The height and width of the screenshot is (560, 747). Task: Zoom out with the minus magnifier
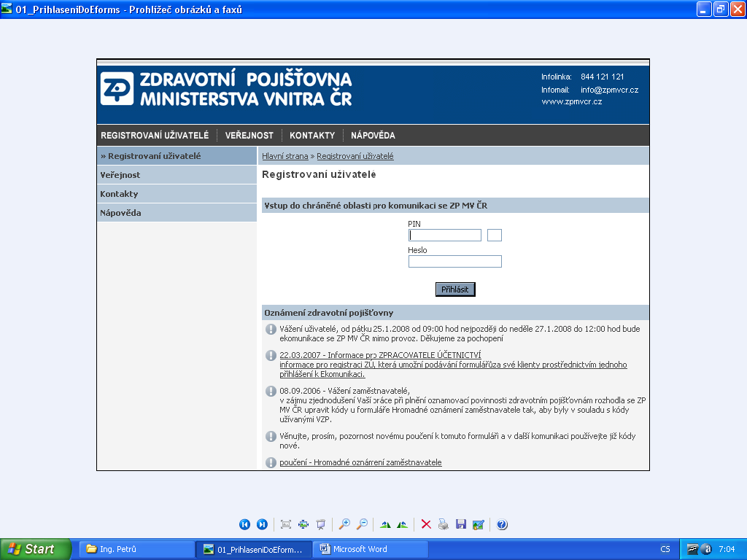(362, 524)
